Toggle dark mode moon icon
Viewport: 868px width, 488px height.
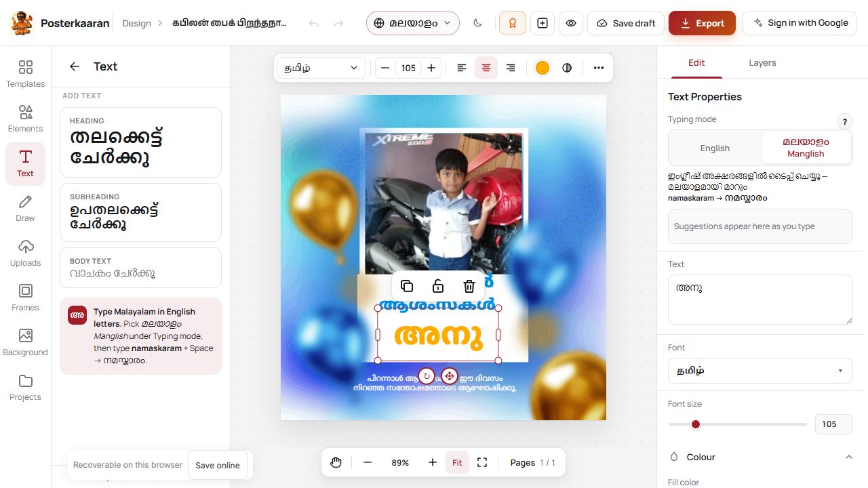click(x=477, y=23)
